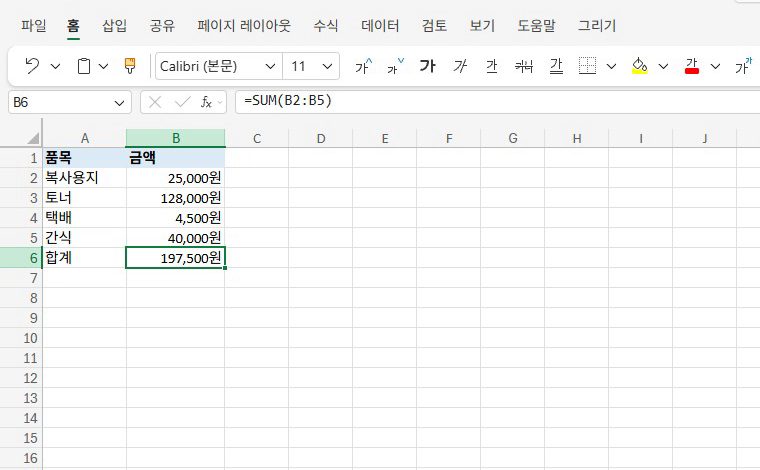Image resolution: width=760 pixels, height=470 pixels.
Task: Click the cell borders icon
Action: point(587,66)
